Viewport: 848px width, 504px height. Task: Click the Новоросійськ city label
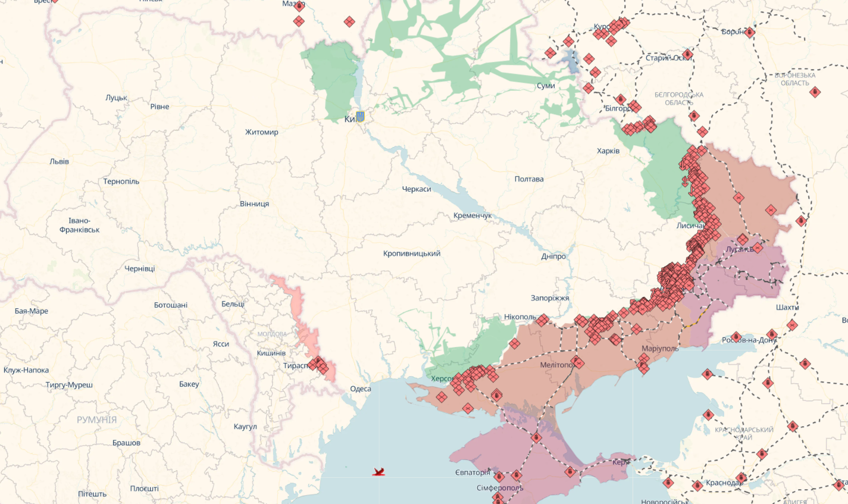pyautogui.click(x=665, y=501)
